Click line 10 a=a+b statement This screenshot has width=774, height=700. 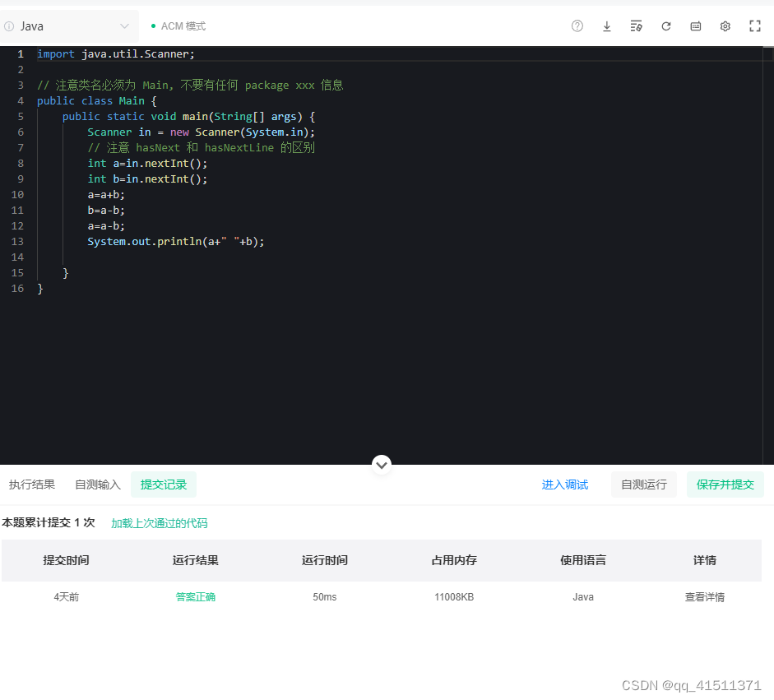point(106,194)
